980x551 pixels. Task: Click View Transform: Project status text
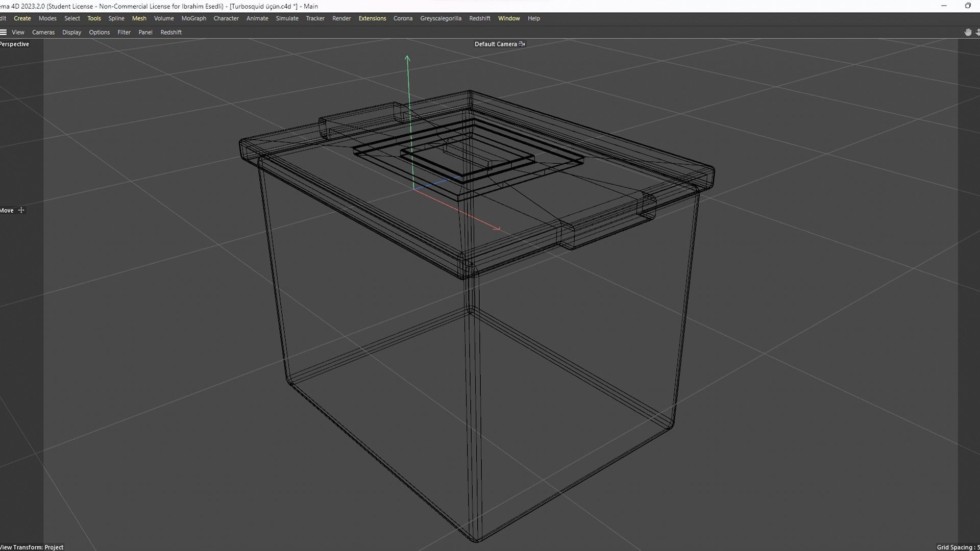tap(32, 547)
